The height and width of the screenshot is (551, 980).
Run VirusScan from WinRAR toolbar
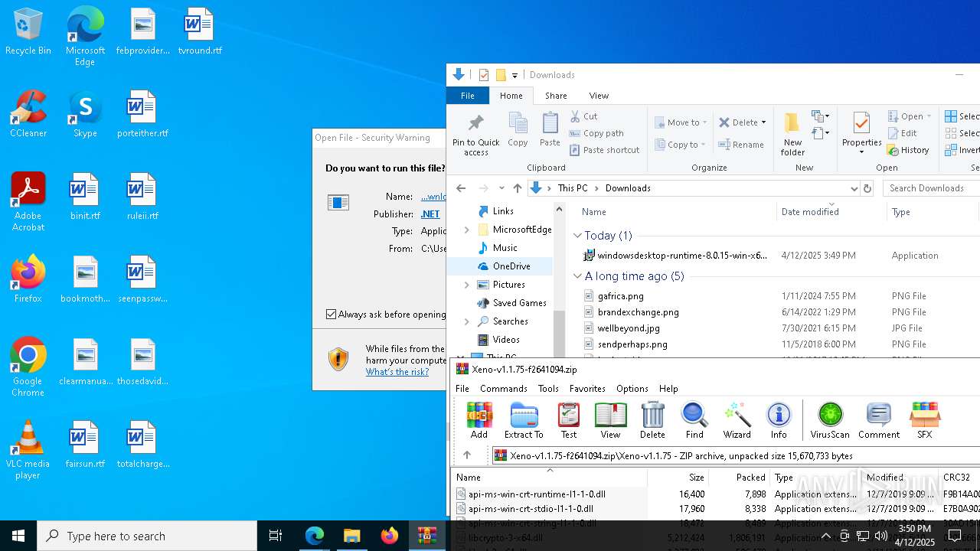click(x=830, y=420)
